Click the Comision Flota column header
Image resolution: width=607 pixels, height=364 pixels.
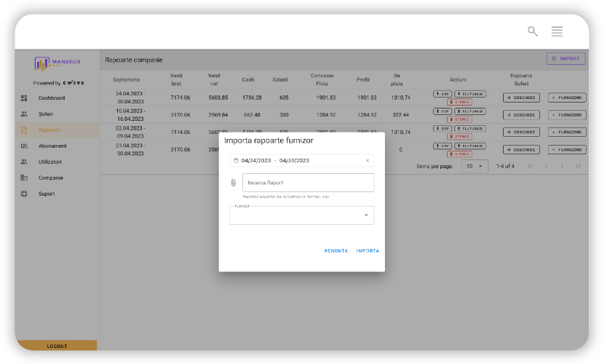pos(322,80)
